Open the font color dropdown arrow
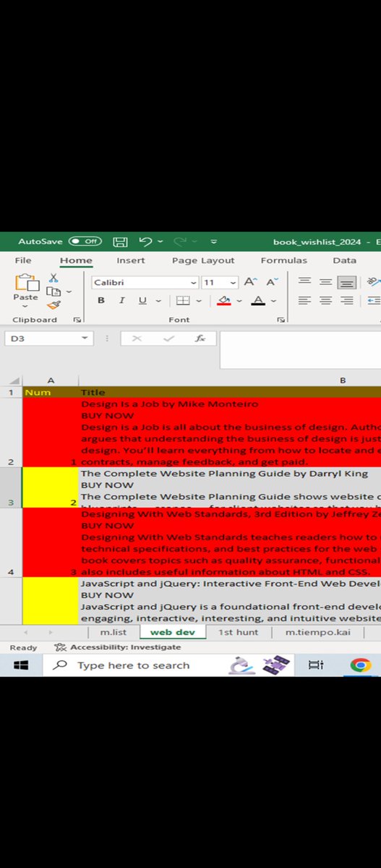The width and height of the screenshot is (381, 868). pos(275,301)
